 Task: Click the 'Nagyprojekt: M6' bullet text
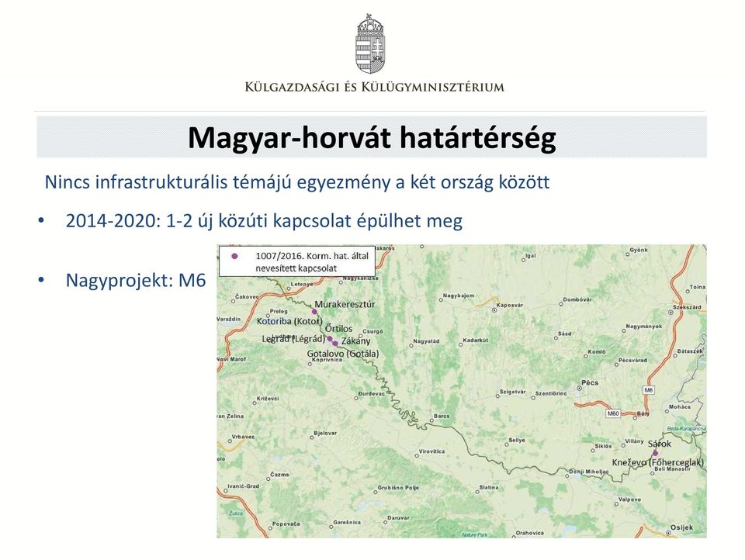(x=135, y=280)
